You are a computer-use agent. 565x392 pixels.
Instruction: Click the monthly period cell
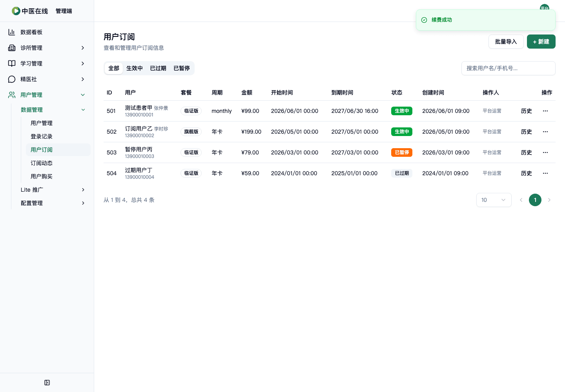click(x=222, y=111)
